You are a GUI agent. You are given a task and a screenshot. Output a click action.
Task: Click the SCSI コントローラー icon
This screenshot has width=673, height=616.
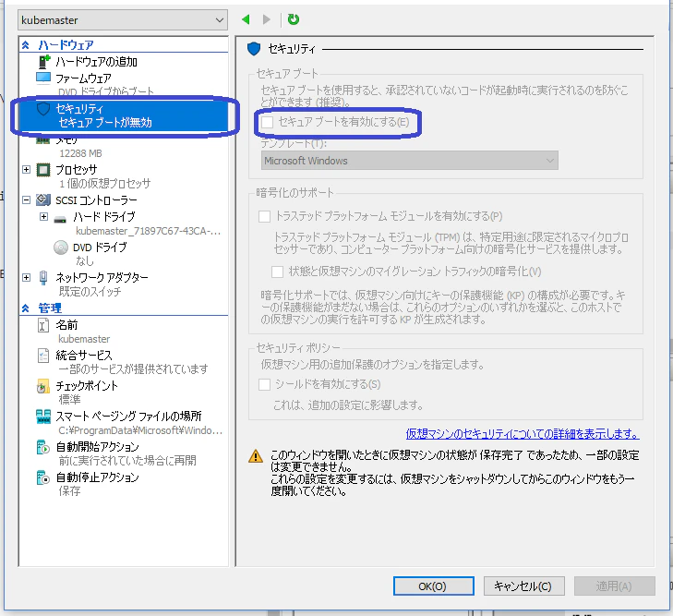point(43,199)
